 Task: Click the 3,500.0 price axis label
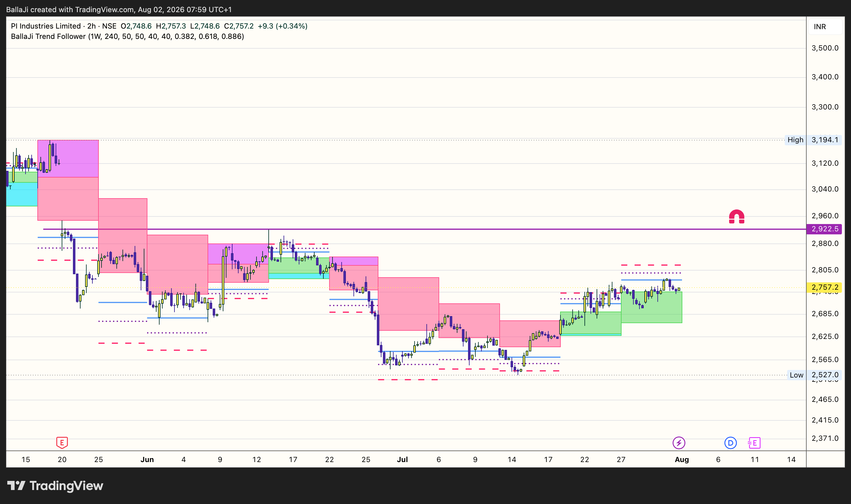pyautogui.click(x=825, y=48)
